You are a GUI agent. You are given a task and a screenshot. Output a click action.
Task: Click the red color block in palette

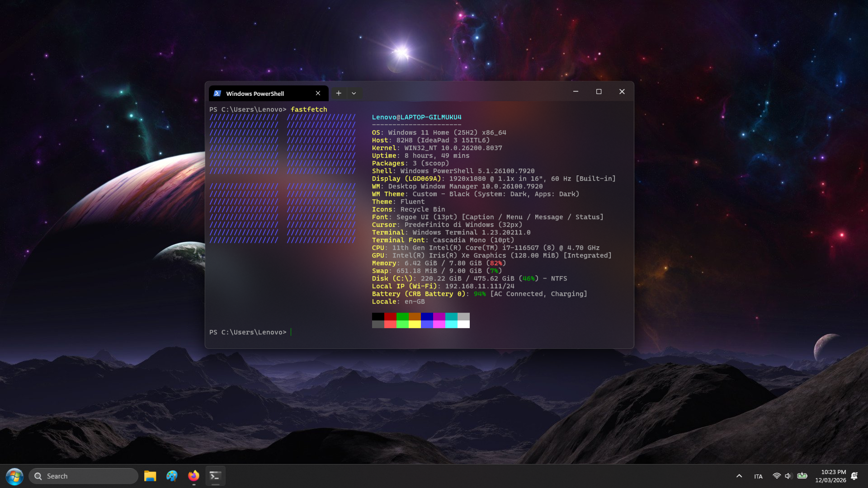(x=390, y=316)
